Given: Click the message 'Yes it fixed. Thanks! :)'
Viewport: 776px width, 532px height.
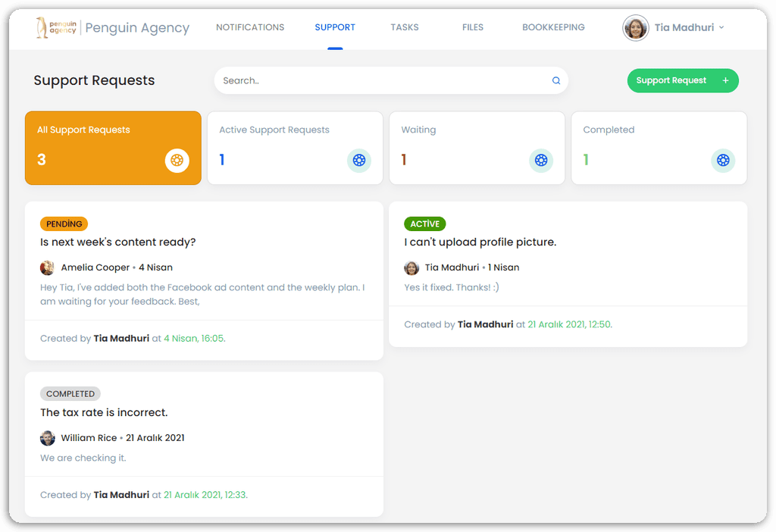Looking at the screenshot, I should (x=452, y=287).
